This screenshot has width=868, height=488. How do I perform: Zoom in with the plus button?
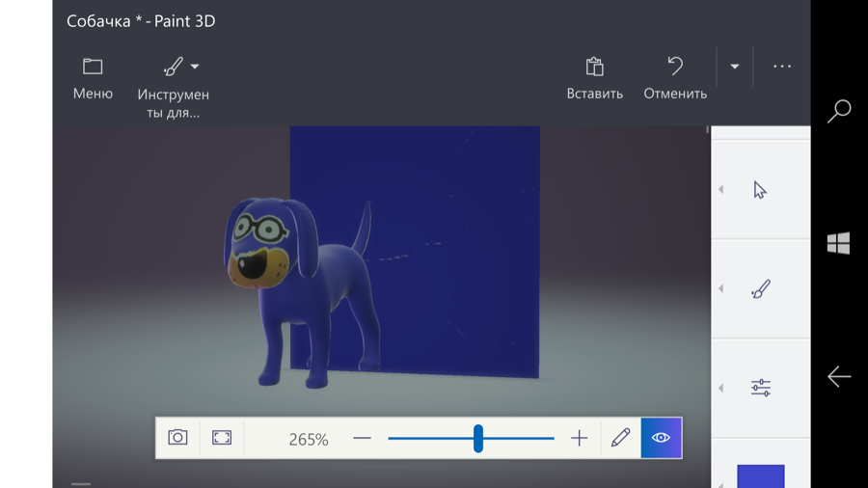579,438
